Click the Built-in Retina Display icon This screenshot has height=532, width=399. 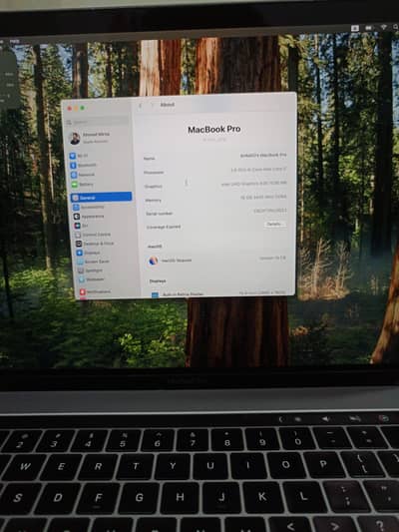[155, 294]
